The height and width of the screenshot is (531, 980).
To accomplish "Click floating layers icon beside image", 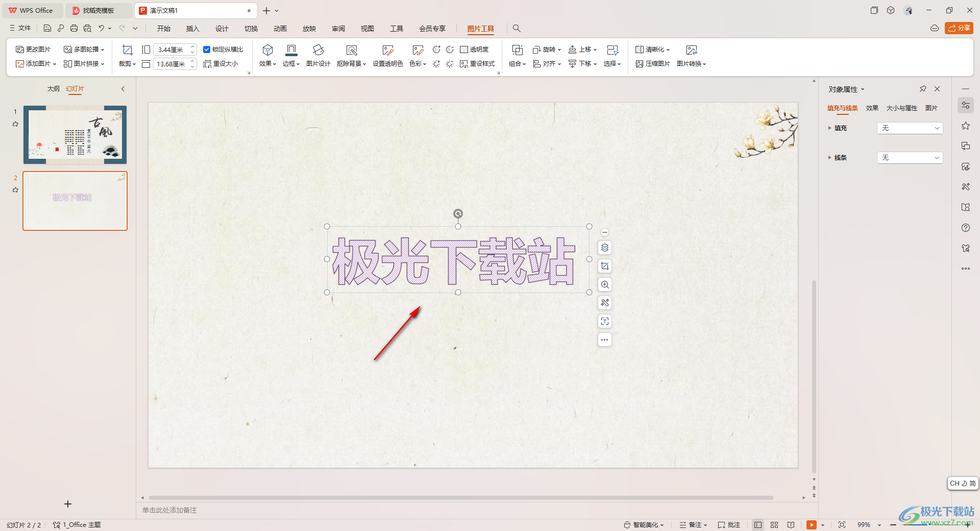I will (x=605, y=248).
